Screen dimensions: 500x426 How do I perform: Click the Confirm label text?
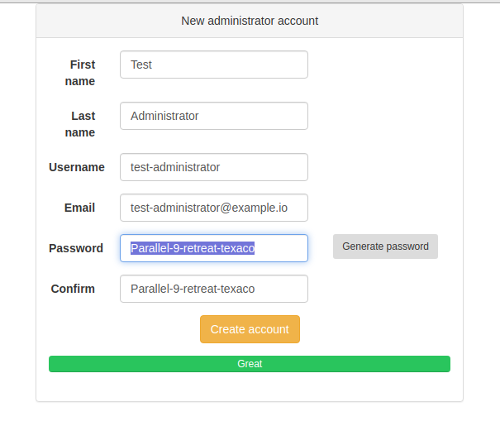click(x=73, y=289)
